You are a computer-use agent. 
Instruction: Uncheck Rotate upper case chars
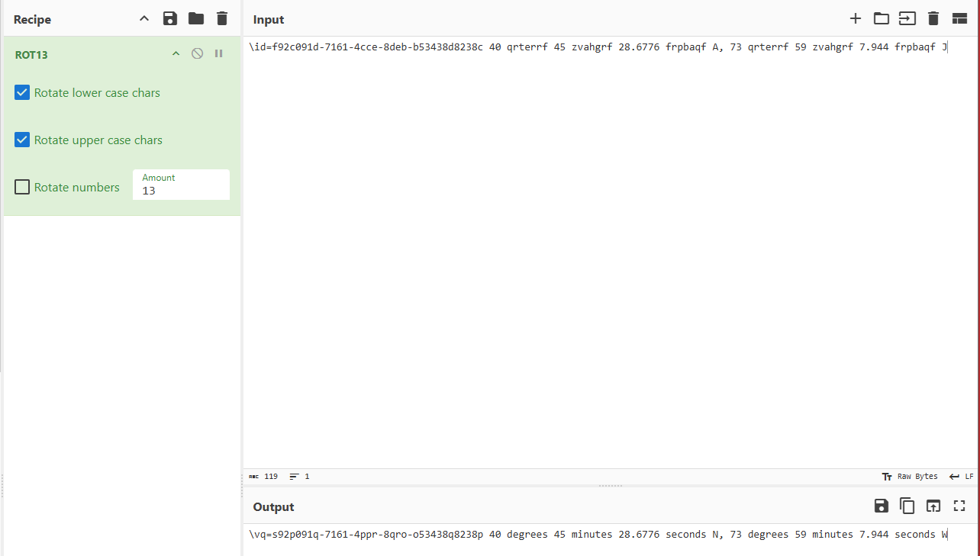(21, 139)
